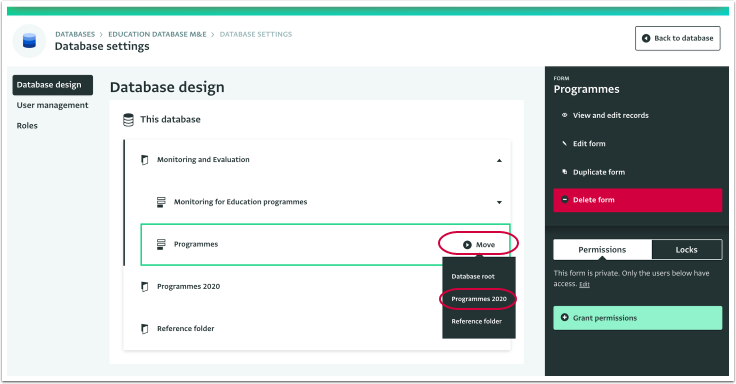The height and width of the screenshot is (384, 736).
Task: Choose Programmes 2020 in Move menu
Action: [479, 299]
